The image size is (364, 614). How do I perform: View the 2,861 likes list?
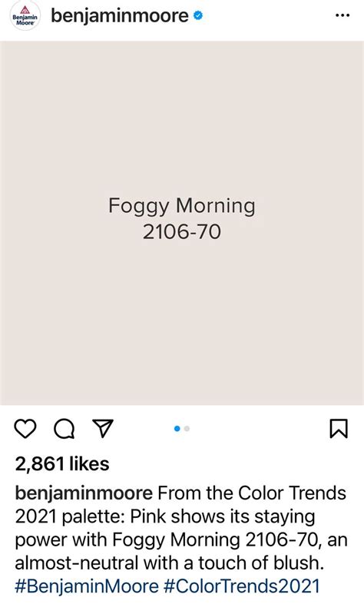(x=62, y=464)
